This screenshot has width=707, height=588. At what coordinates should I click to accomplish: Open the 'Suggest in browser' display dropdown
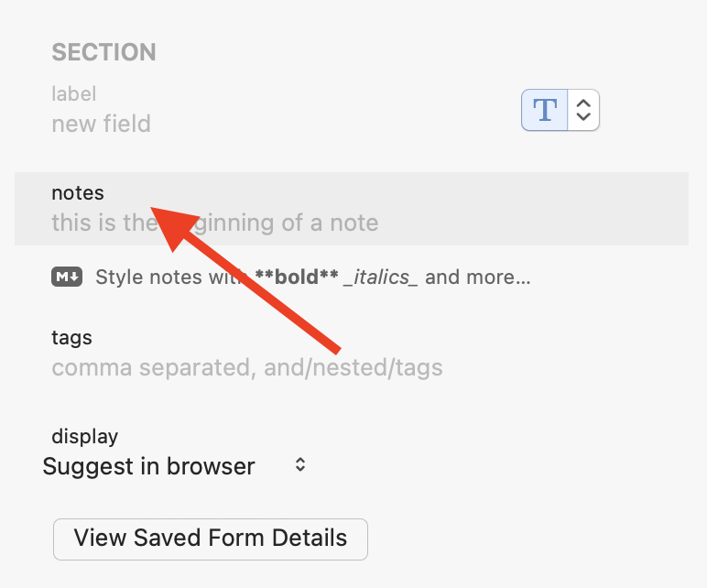[x=149, y=466]
